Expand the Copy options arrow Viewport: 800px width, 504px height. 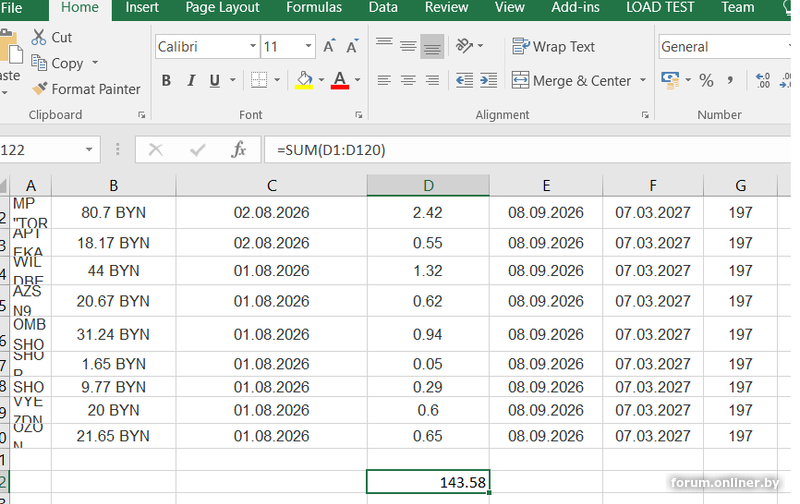pos(95,63)
